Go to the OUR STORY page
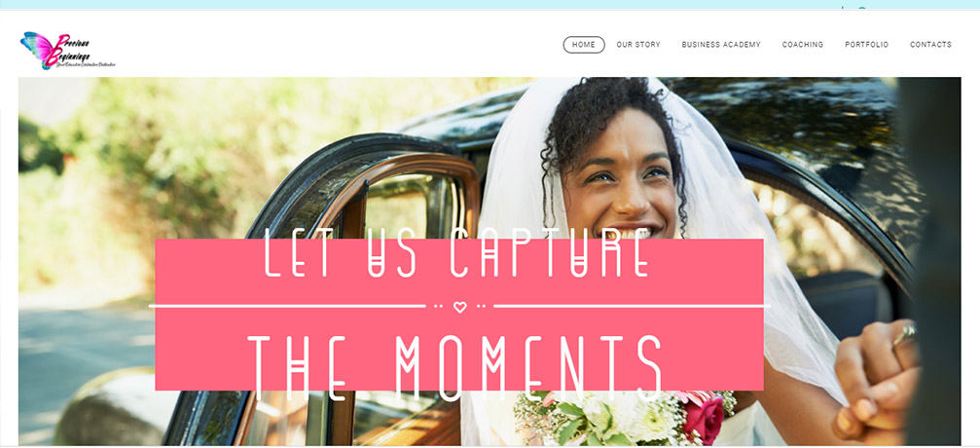 (x=638, y=45)
